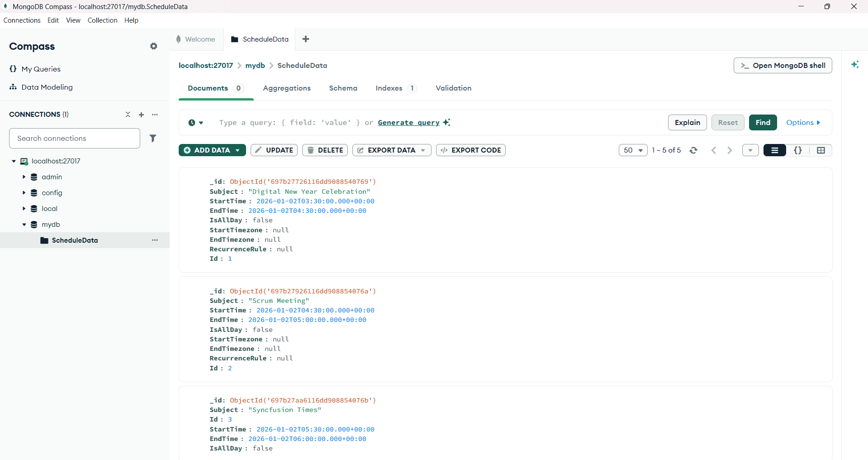Open a new workspace tab with plus icon
Image resolution: width=868 pixels, height=460 pixels.
coord(306,39)
